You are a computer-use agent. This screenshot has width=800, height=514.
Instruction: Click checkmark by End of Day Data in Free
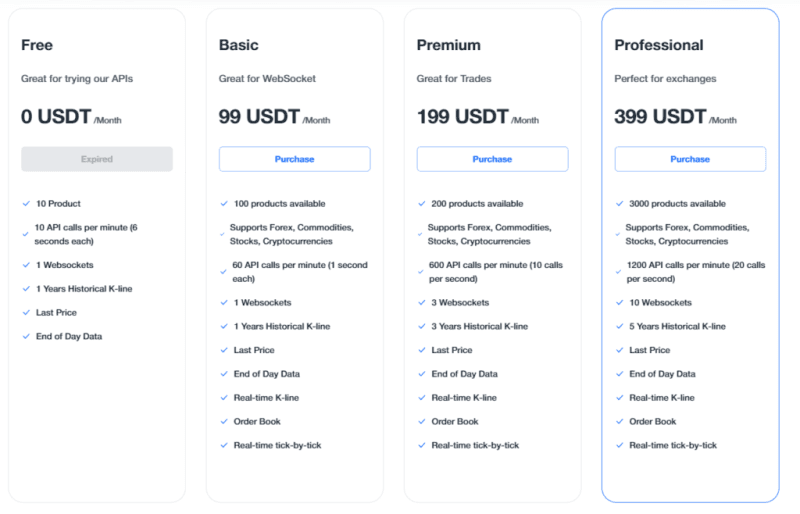(x=26, y=336)
